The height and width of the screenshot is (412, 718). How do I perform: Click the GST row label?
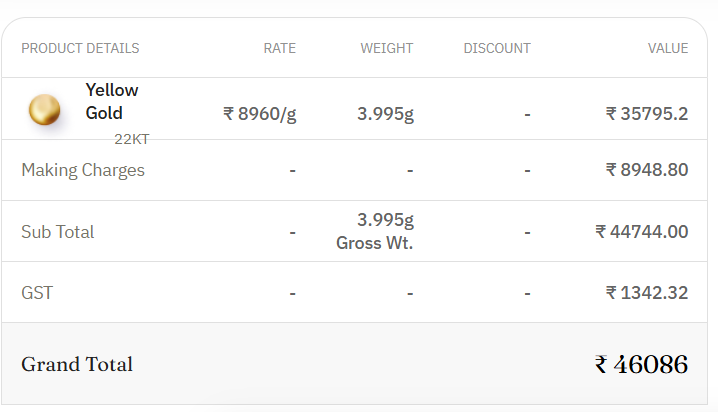click(x=37, y=293)
